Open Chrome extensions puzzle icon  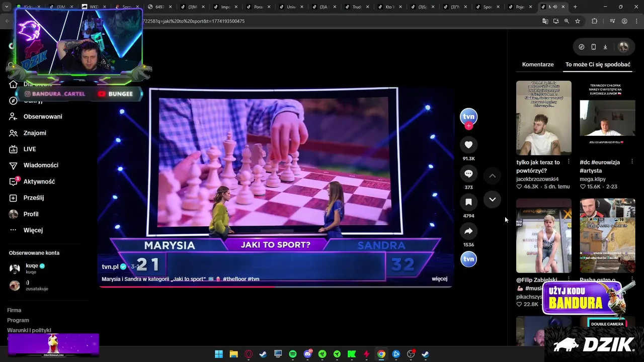point(595,21)
